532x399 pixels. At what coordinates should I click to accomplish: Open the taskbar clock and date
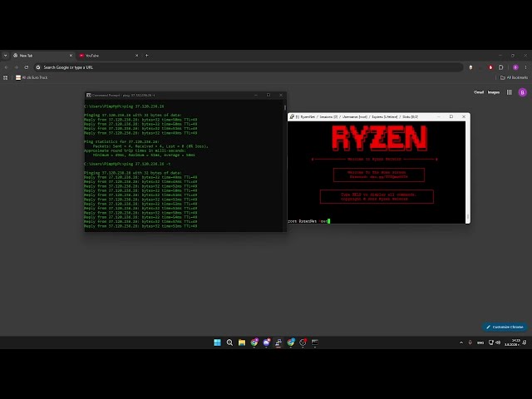(x=512, y=342)
